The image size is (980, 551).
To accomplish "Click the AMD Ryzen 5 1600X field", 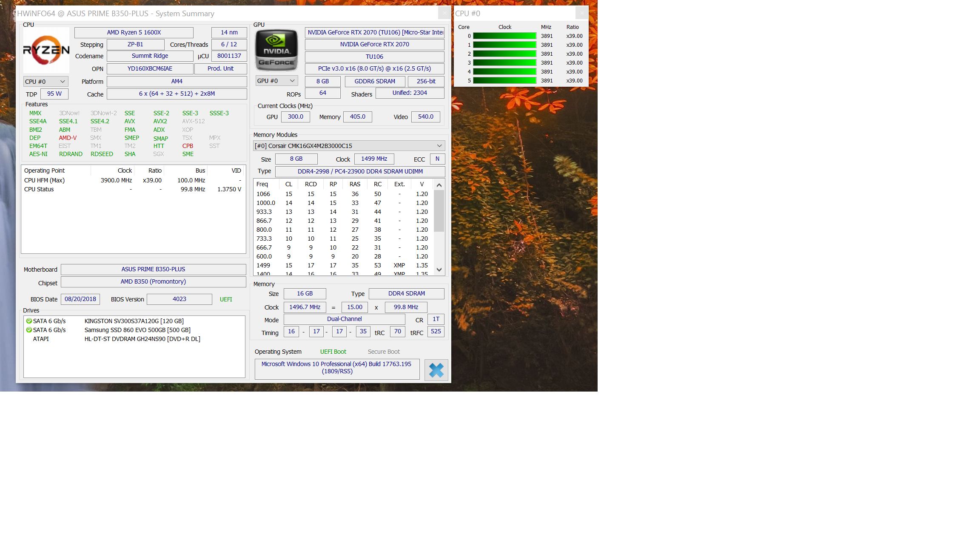I will tap(134, 32).
